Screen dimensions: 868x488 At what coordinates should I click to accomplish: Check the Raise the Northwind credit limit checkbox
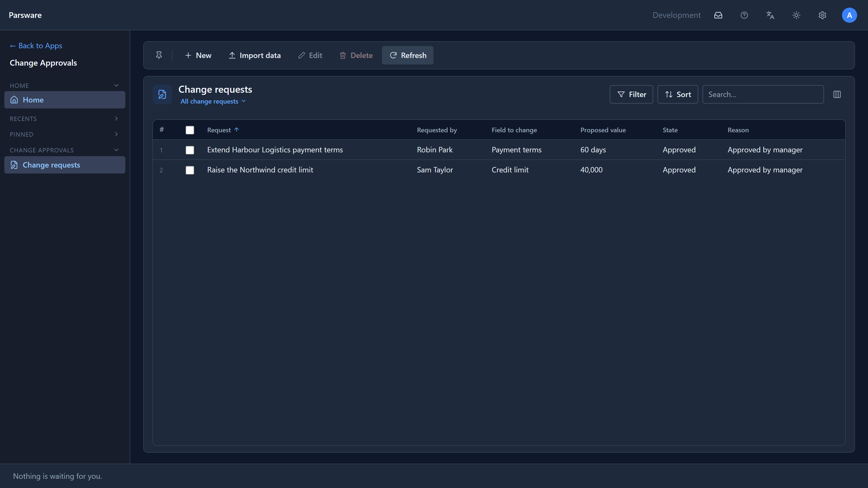[x=190, y=170]
